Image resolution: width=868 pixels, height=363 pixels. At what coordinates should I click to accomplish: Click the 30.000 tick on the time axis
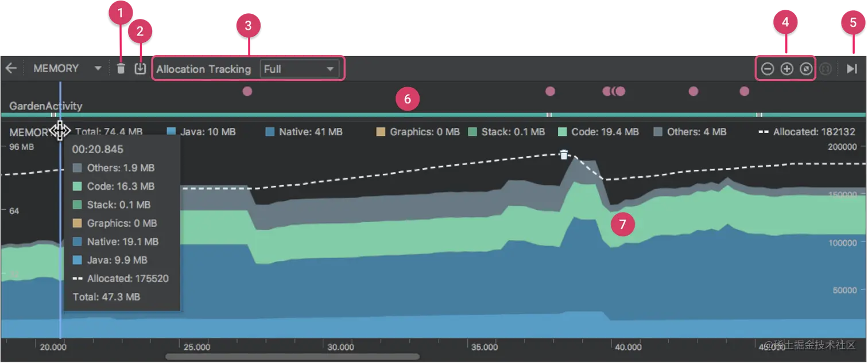[340, 347]
